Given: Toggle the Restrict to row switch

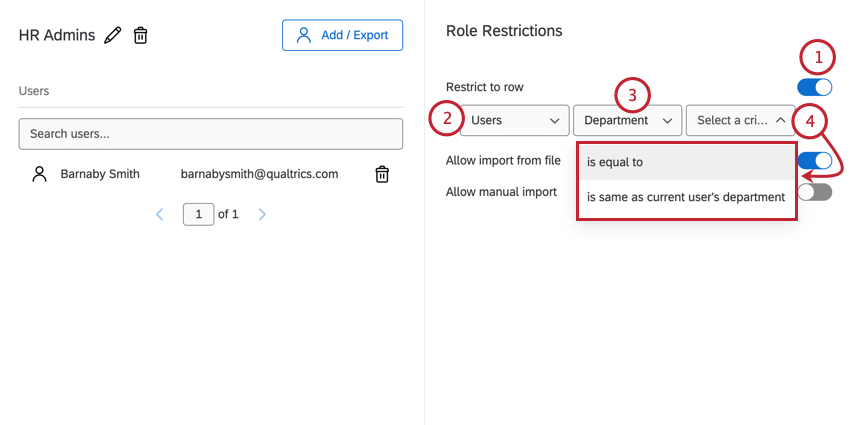Looking at the screenshot, I should point(815,87).
